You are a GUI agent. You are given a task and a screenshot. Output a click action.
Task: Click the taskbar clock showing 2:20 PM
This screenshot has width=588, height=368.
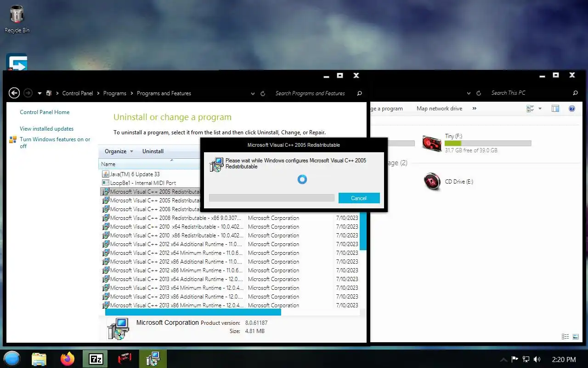564,359
